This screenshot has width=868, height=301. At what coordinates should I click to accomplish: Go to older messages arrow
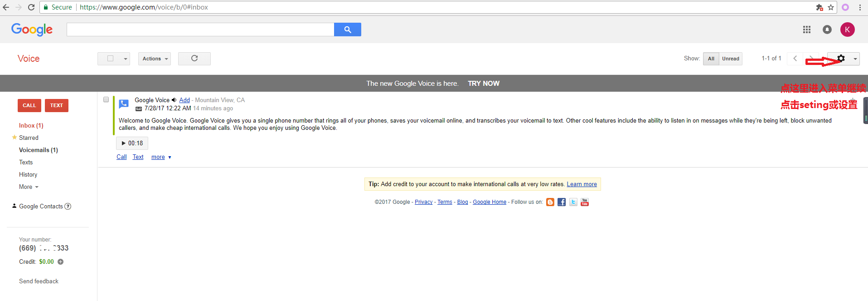tap(812, 59)
